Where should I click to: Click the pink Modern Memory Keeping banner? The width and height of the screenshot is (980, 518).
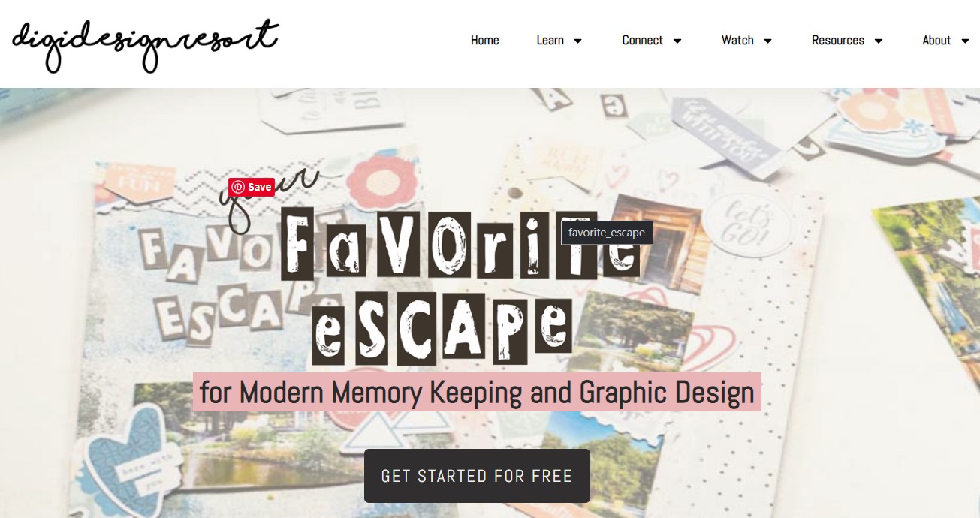coord(477,392)
